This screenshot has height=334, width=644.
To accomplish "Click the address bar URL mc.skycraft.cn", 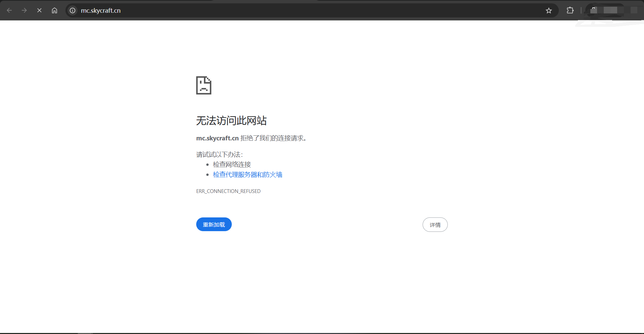I will tap(101, 10).
